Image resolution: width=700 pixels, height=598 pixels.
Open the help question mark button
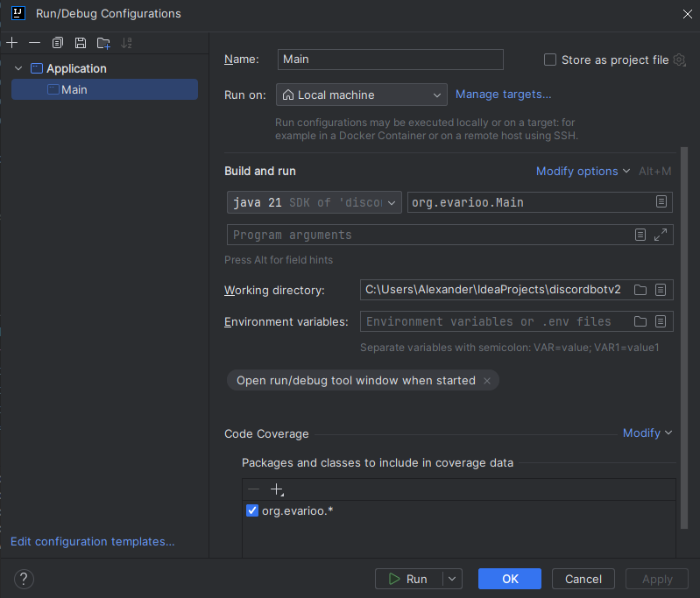pos(24,579)
